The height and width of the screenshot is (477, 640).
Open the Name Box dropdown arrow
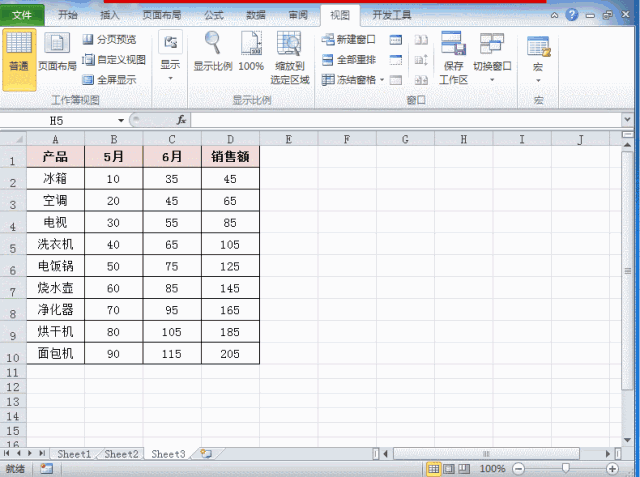(x=121, y=120)
